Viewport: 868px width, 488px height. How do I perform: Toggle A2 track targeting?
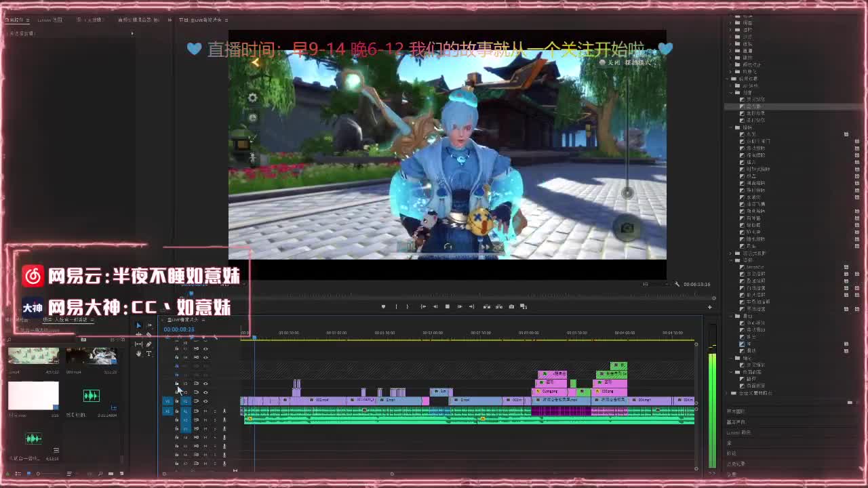click(186, 420)
